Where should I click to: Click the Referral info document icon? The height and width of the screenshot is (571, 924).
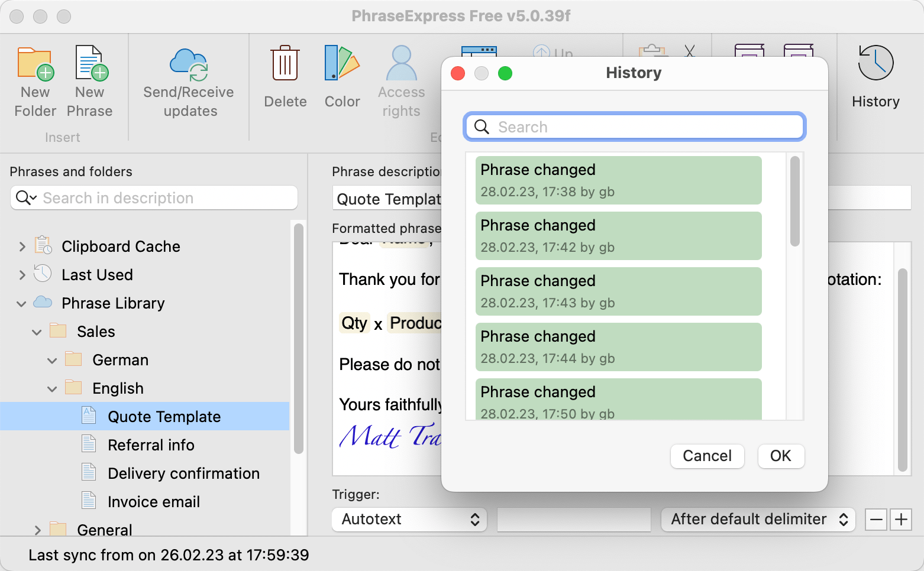pos(89,444)
